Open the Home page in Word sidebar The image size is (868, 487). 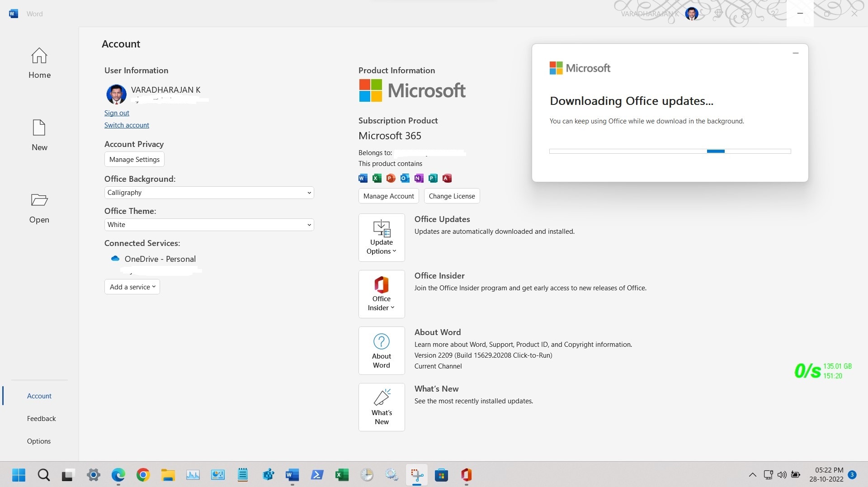click(x=39, y=63)
